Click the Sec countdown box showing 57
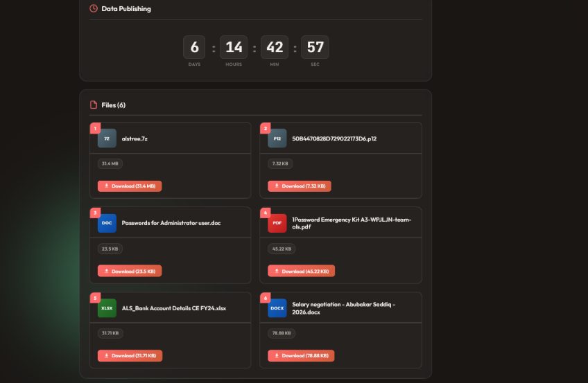This screenshot has width=588, height=383. pos(315,47)
